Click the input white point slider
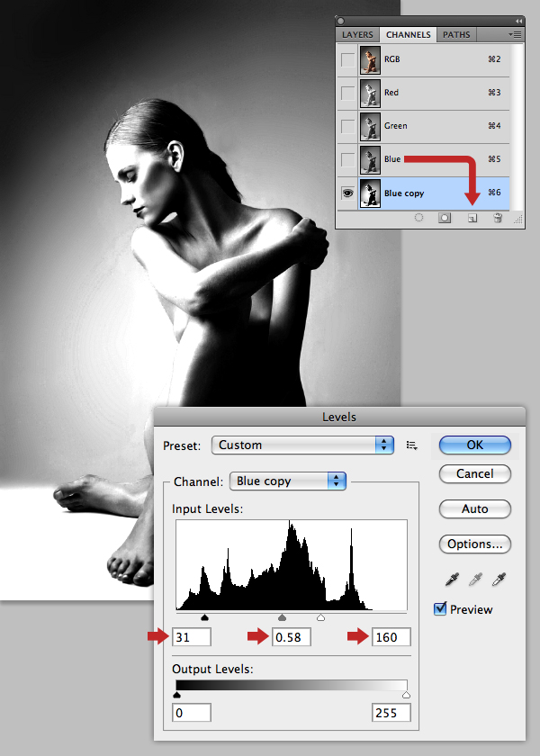This screenshot has height=756, width=540. click(x=320, y=617)
